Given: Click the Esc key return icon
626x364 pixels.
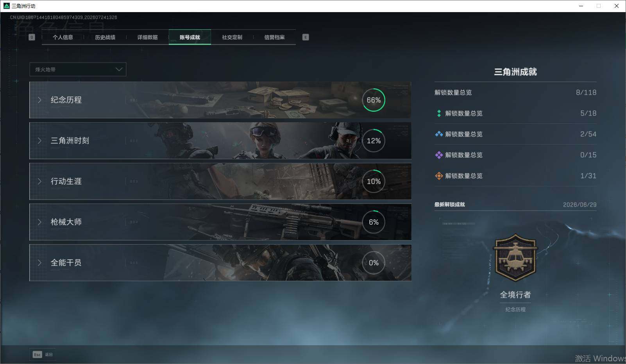Looking at the screenshot, I should point(37,355).
